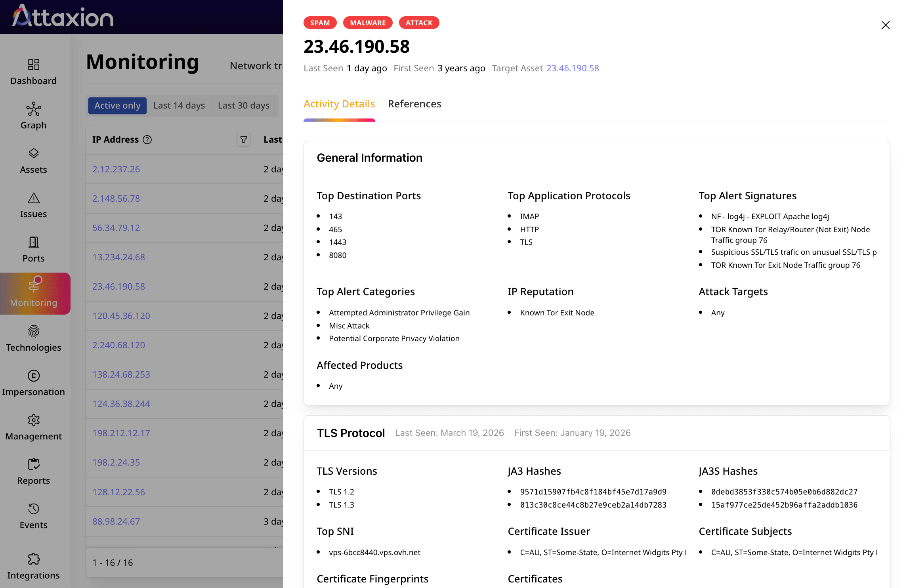The image size is (909, 588).
Task: Open the Impersonation sidebar icon
Action: [x=34, y=376]
